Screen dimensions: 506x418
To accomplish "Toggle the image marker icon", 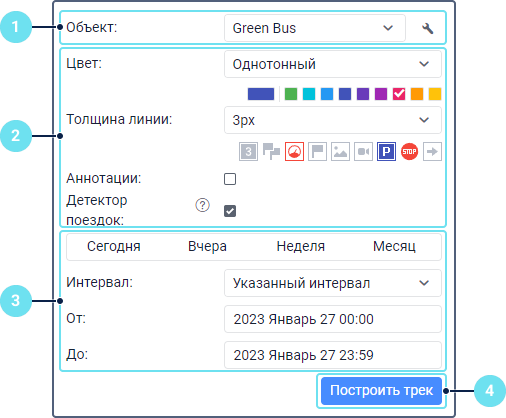I will (340, 152).
